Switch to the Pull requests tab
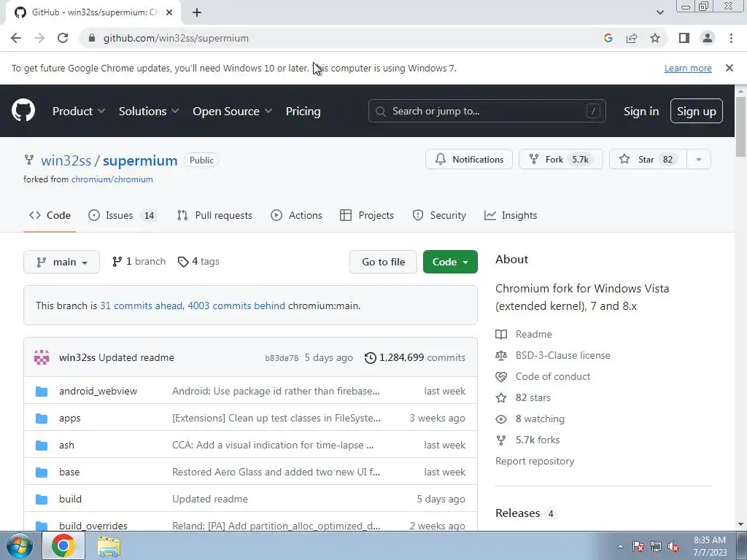747x560 pixels. (x=214, y=215)
